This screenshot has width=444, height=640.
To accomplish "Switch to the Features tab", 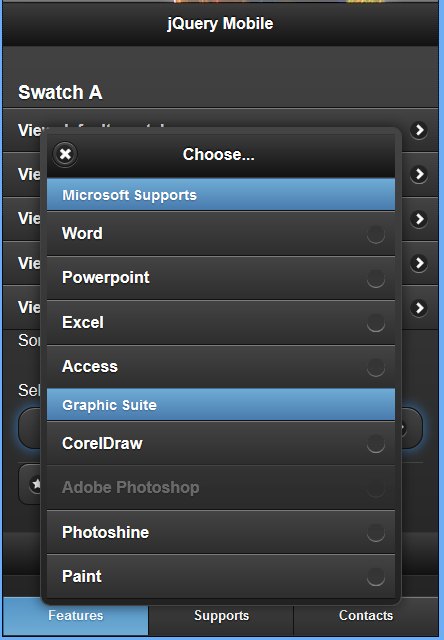I will tap(76, 616).
